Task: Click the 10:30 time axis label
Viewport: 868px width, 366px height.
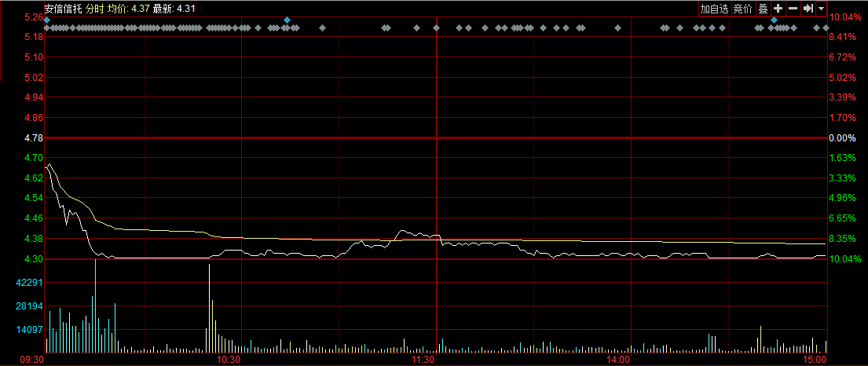Action: coord(229,360)
